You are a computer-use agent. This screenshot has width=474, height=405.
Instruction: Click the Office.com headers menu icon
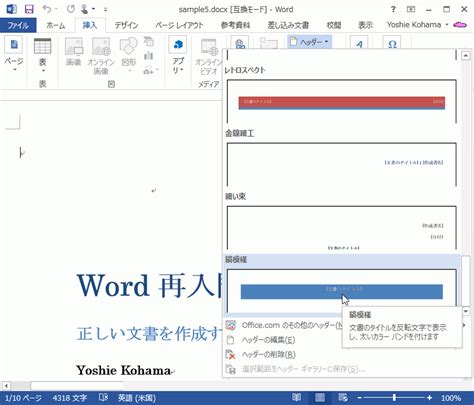tap(231, 325)
